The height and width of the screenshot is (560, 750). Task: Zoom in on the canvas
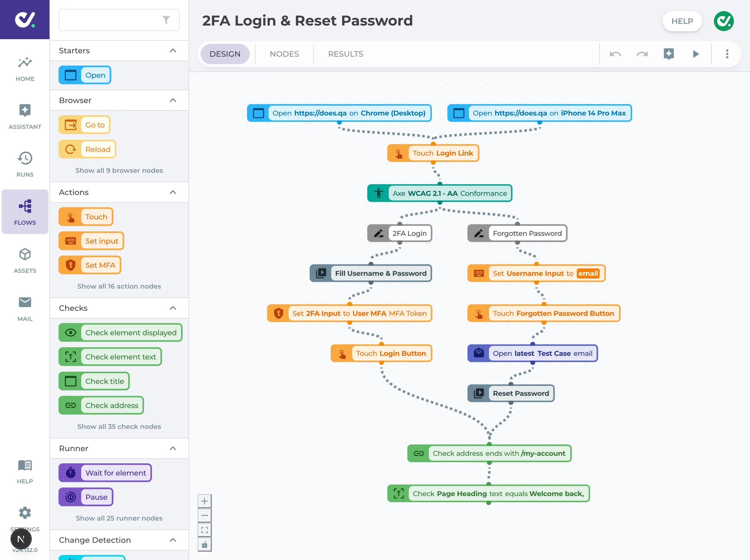click(204, 501)
